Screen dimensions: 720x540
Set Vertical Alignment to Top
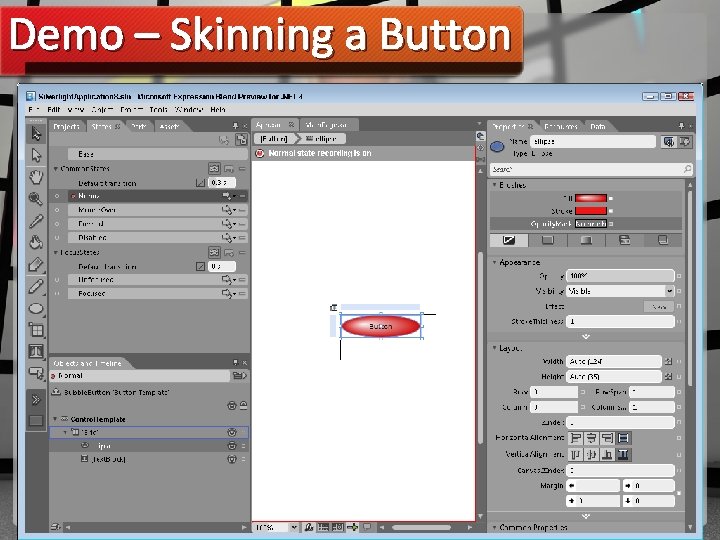tap(575, 455)
